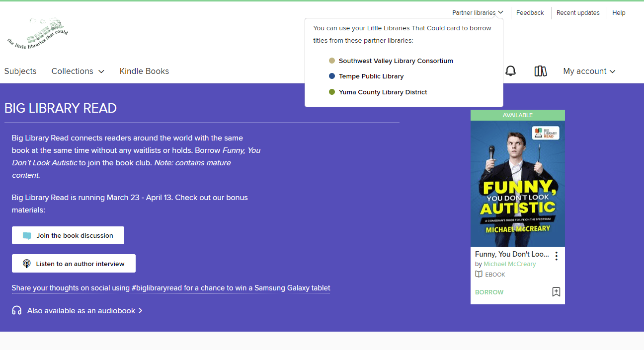The height and width of the screenshot is (350, 644).
Task: Open the Feedback link
Action: coord(530,13)
